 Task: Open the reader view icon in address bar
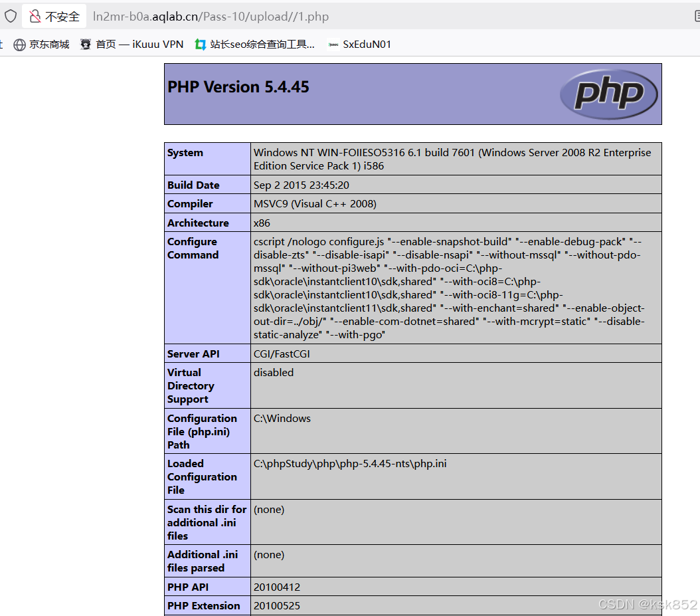coord(697,17)
